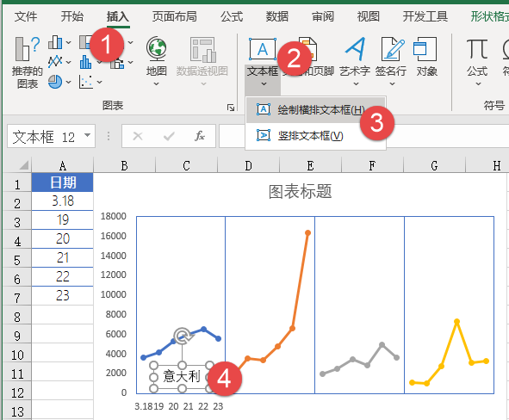Insert a Signature Line icon

pyautogui.click(x=393, y=49)
